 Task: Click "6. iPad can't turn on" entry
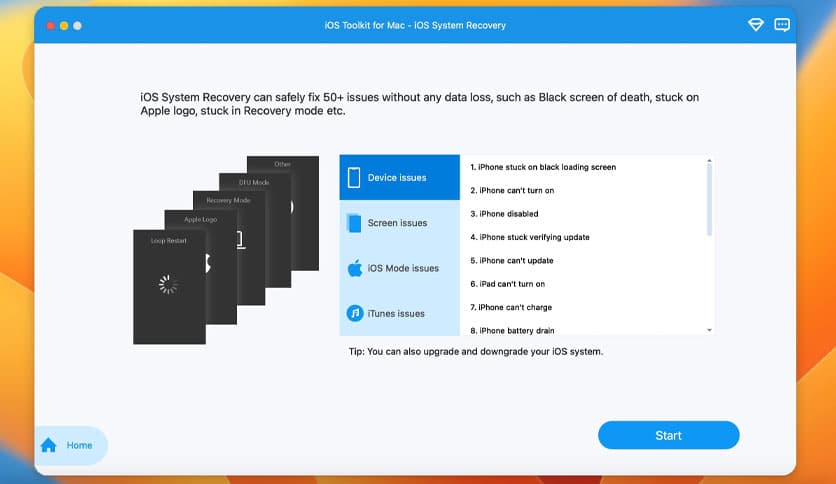507,284
